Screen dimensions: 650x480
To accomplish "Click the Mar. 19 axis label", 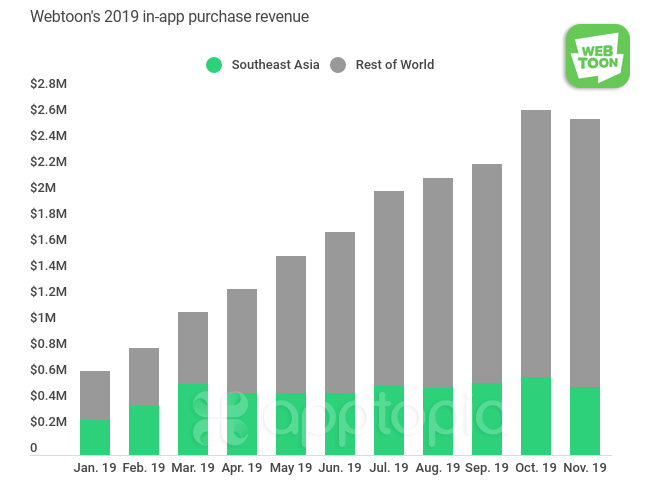I will [193, 468].
